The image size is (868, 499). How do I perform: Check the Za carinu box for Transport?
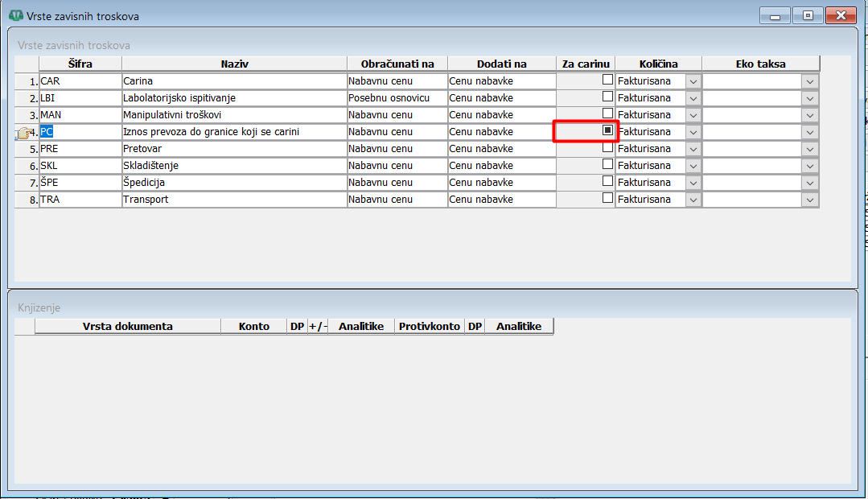(x=607, y=198)
